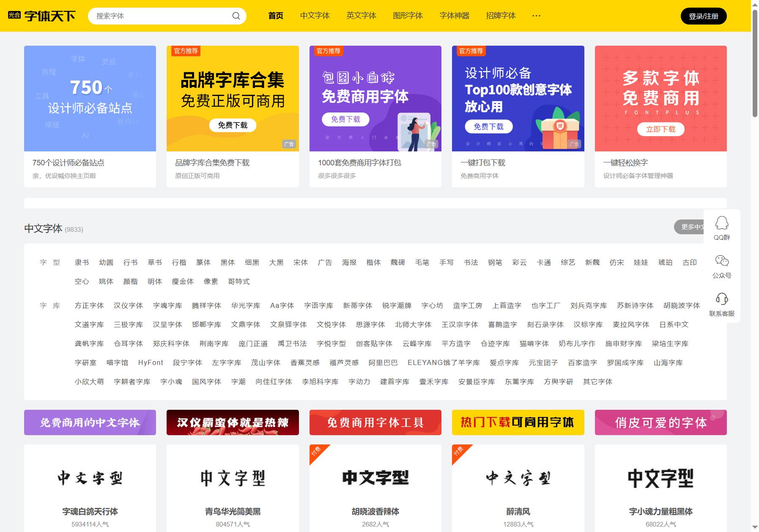
Task: Open the 思源字体 foundry link
Action: 370,325
